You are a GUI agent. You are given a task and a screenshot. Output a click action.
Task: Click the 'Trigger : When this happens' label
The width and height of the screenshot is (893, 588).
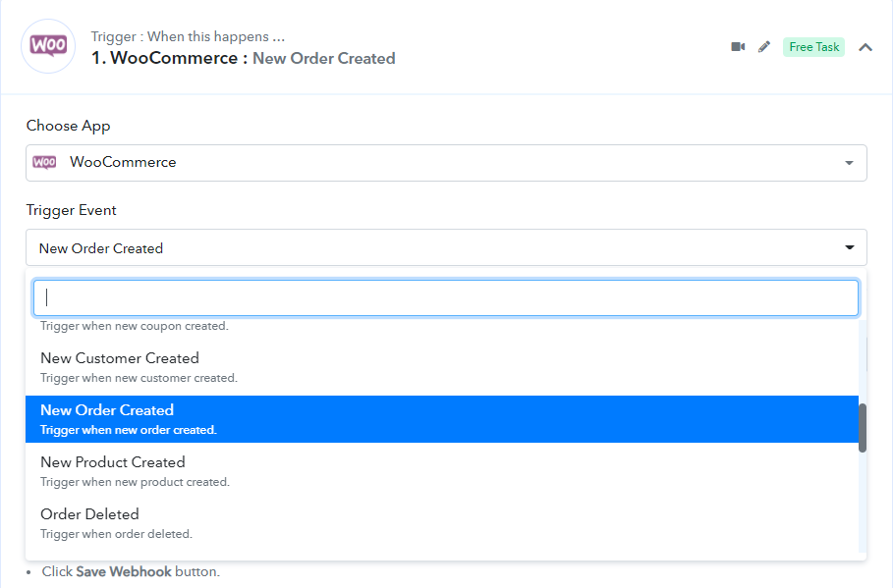[188, 36]
